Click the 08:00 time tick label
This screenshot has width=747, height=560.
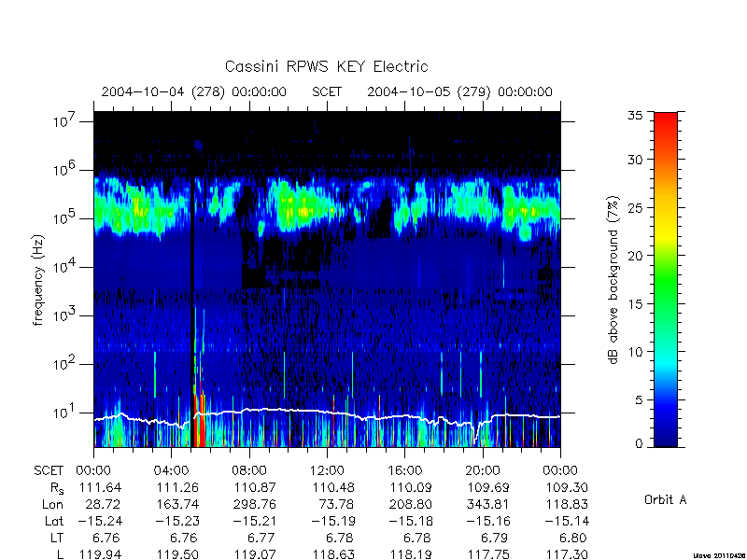(249, 470)
